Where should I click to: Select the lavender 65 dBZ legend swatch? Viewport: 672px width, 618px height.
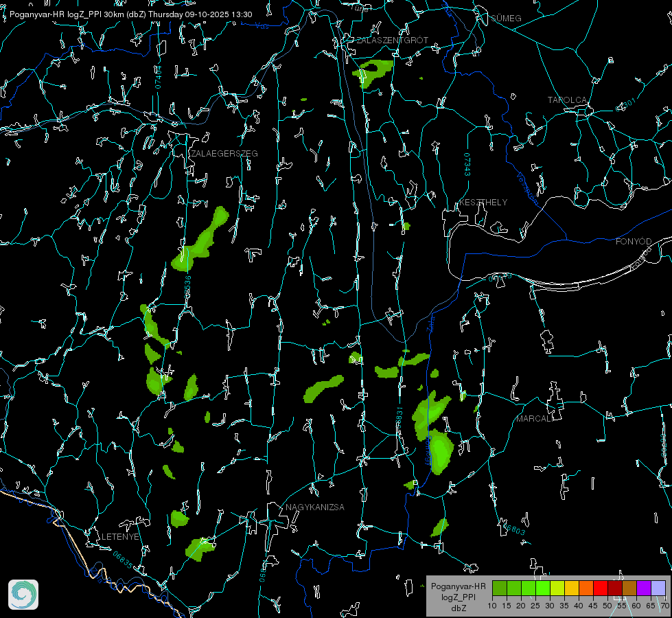point(658,588)
